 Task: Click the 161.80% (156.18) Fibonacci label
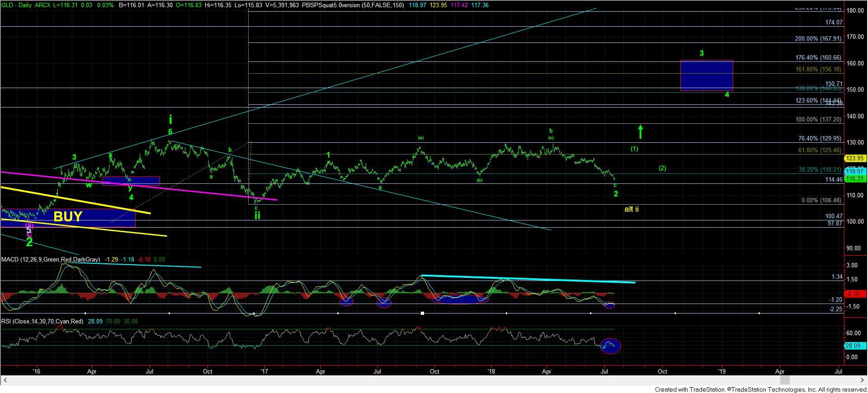click(x=818, y=70)
